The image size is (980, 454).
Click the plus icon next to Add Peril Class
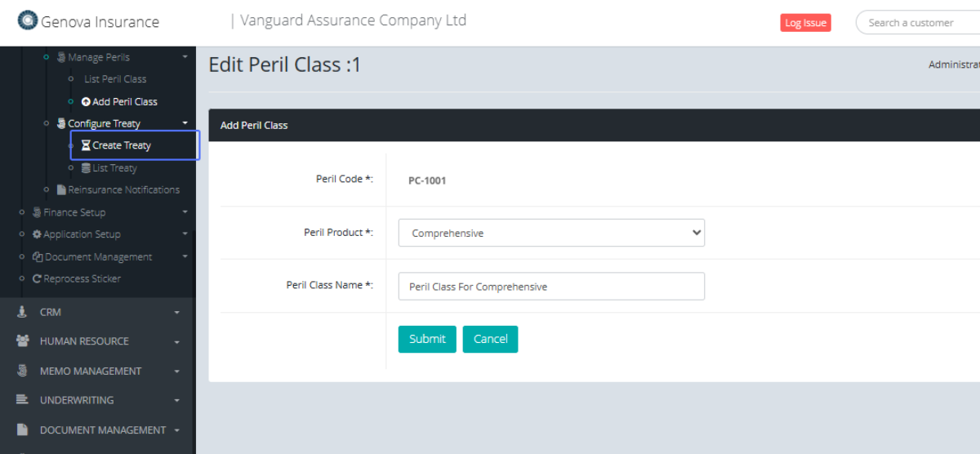(x=86, y=102)
